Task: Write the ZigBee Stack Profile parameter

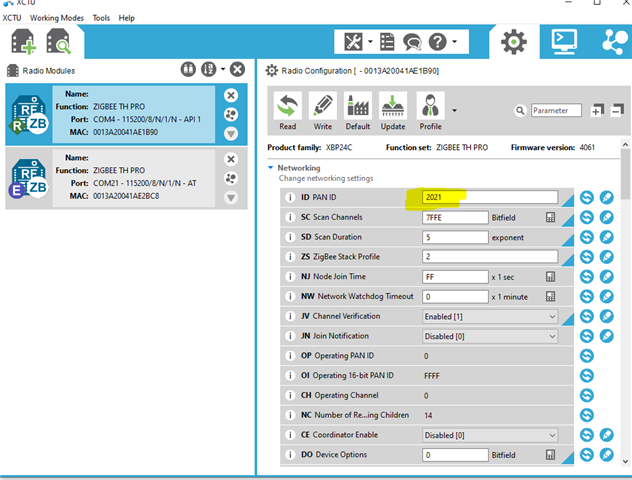Action: (x=607, y=257)
